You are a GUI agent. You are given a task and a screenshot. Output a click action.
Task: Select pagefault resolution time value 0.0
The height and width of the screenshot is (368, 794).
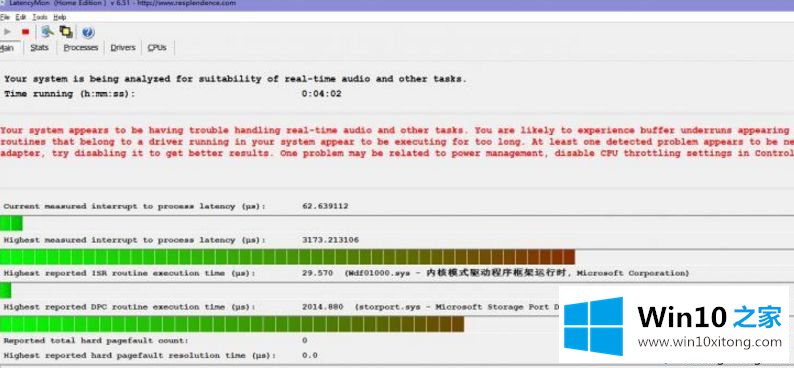coord(309,355)
